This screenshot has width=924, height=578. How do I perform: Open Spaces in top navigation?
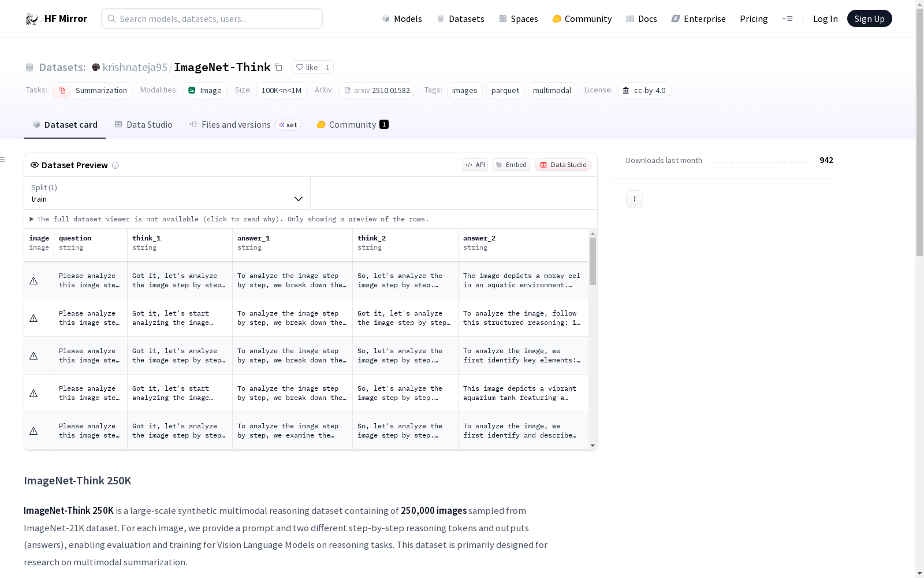[519, 19]
